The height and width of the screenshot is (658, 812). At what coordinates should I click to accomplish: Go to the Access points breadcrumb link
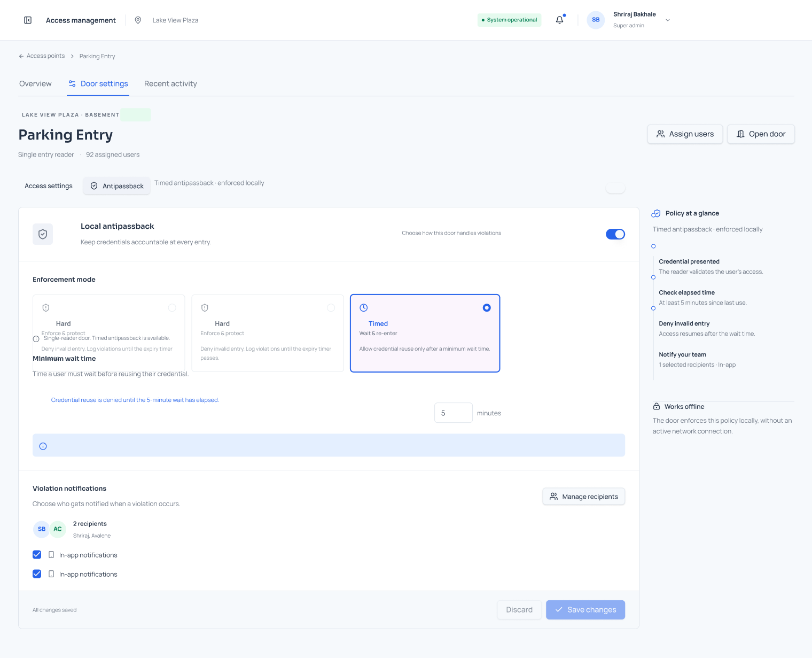[x=46, y=56]
